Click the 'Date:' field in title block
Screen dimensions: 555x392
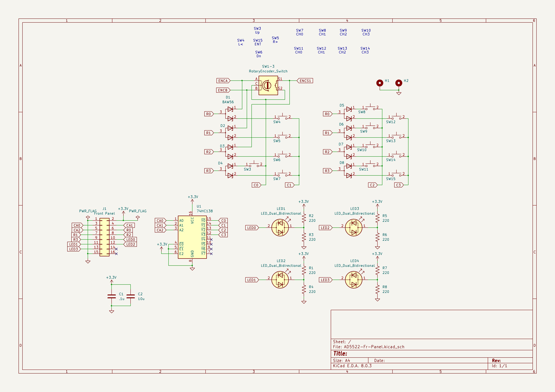pos(379,360)
